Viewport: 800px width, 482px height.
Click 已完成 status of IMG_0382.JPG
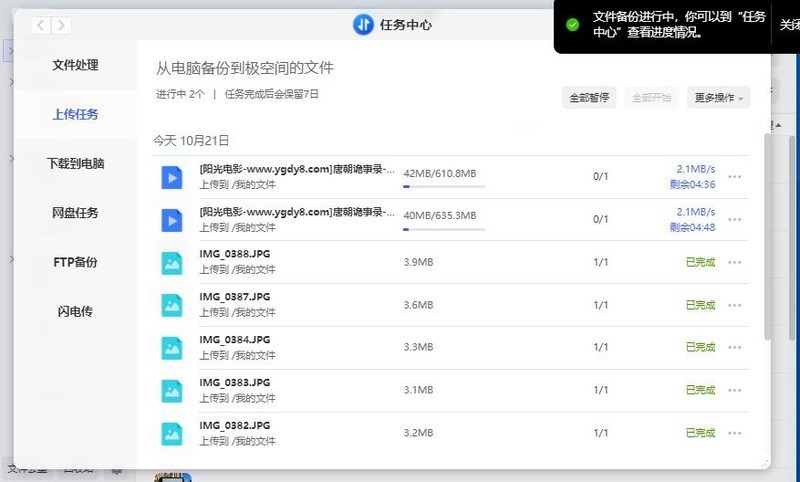point(701,433)
